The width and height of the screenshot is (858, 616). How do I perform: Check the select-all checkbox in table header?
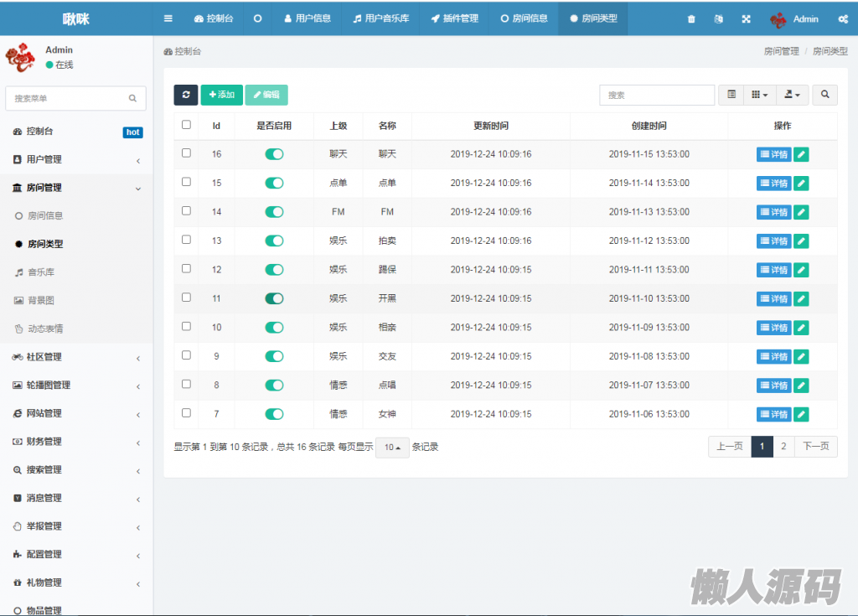tap(186, 125)
